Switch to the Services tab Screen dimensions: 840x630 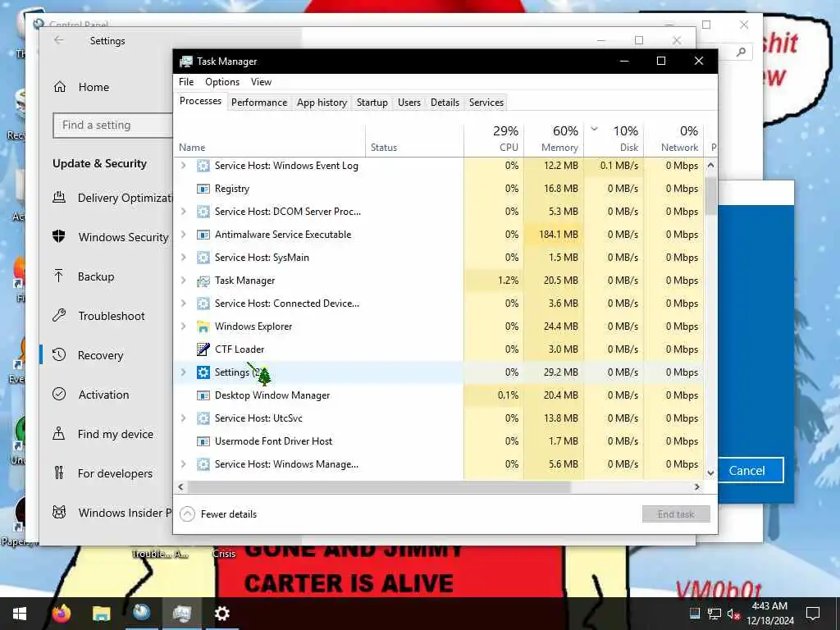(486, 103)
